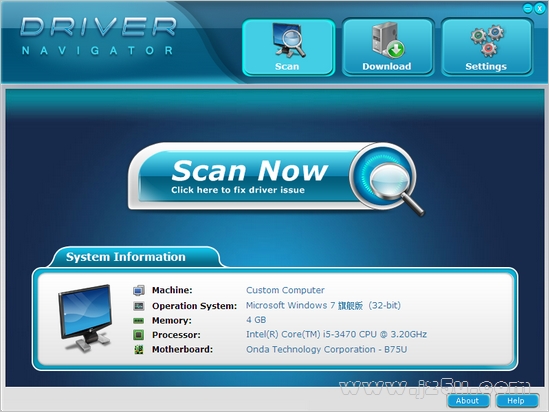Open the Settings tab
The image size is (549, 412).
(487, 47)
